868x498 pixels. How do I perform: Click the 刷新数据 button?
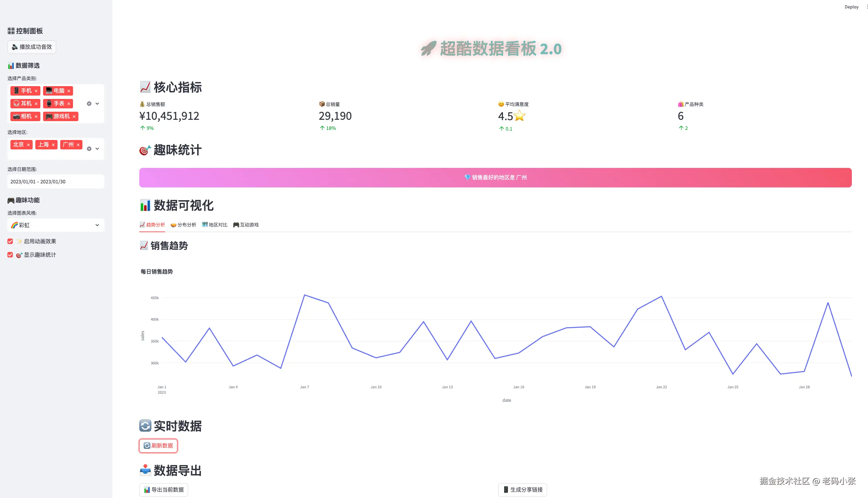pos(158,446)
